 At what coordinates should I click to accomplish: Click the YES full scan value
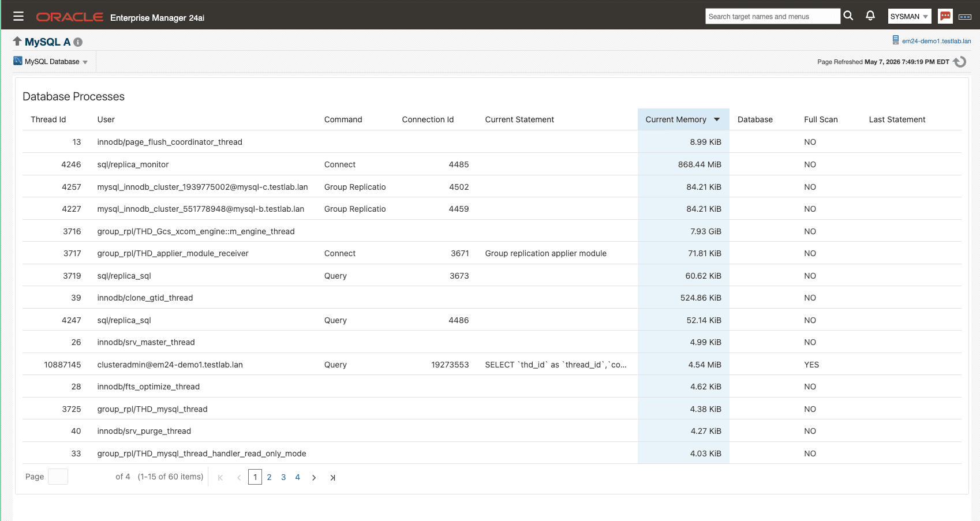(811, 365)
